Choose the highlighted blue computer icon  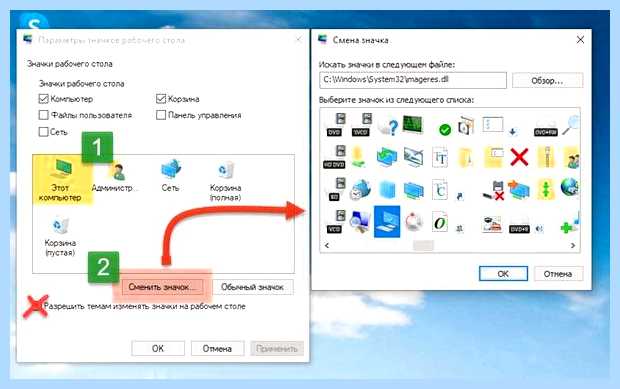click(x=387, y=221)
